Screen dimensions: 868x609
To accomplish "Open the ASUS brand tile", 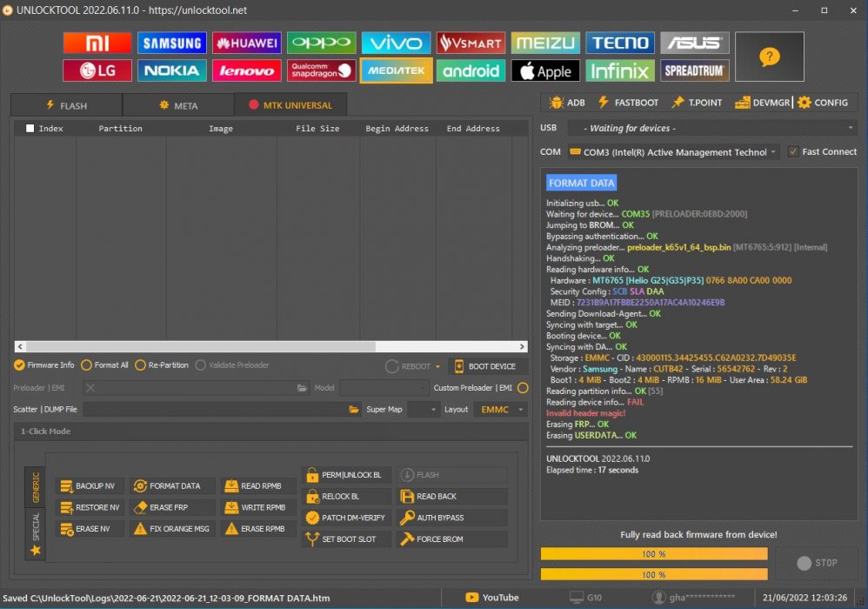I will [695, 43].
